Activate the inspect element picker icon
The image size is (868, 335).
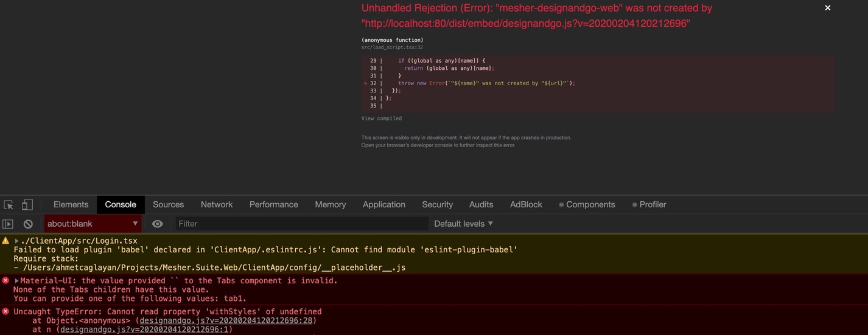9,205
